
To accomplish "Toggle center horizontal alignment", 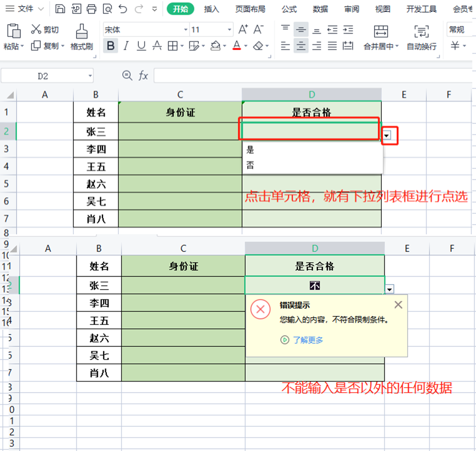I will (301, 46).
